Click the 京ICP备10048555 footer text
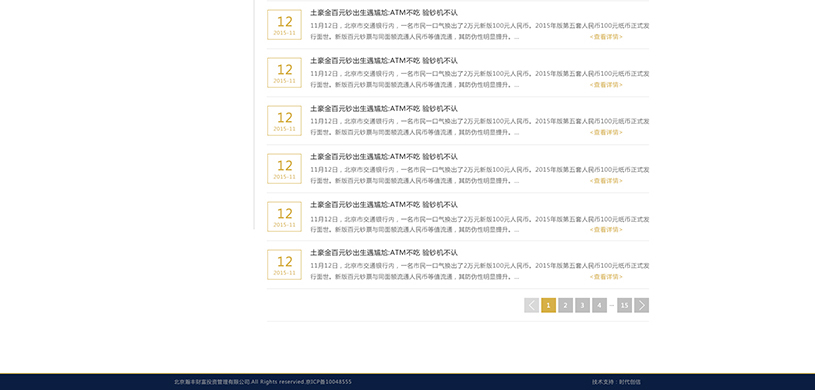 coord(328,382)
